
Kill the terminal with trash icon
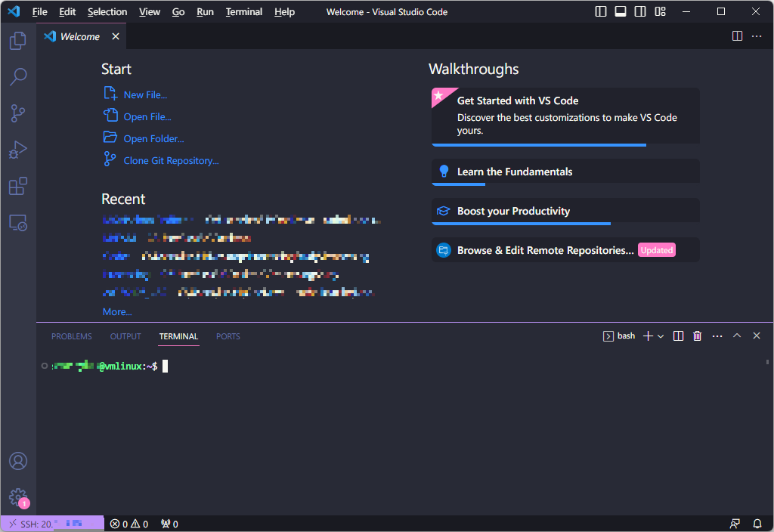point(697,336)
